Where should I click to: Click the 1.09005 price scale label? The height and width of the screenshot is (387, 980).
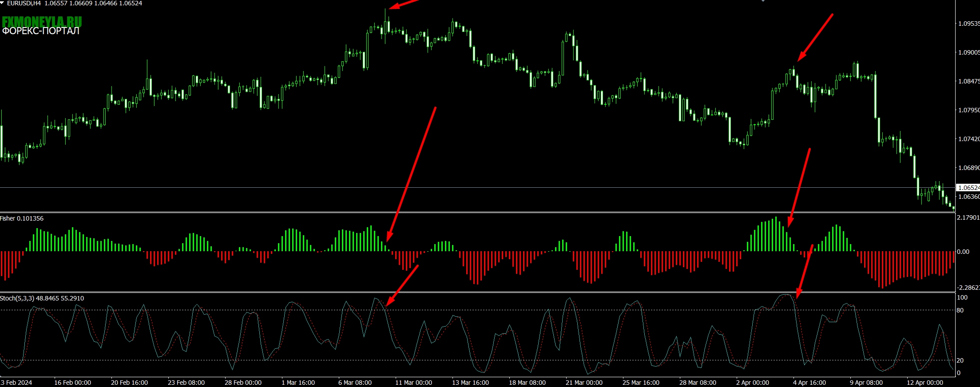coord(969,52)
